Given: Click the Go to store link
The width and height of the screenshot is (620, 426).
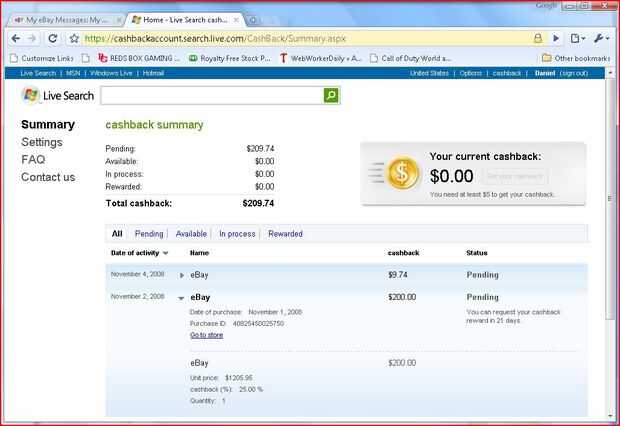Looking at the screenshot, I should tap(206, 335).
